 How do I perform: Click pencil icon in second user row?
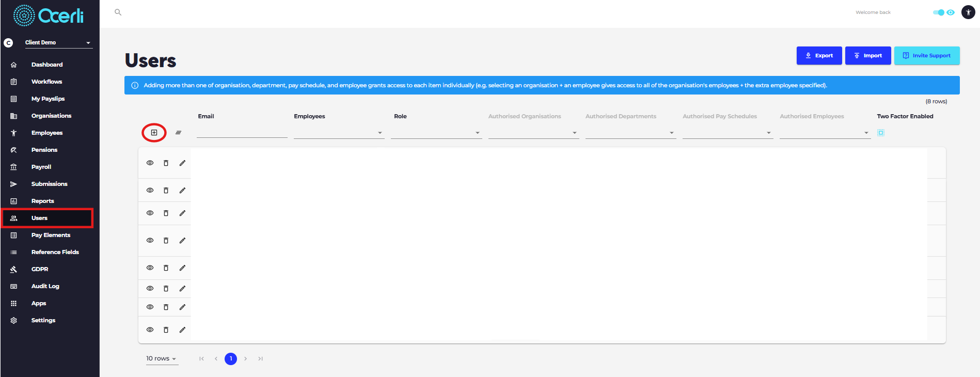[182, 191]
